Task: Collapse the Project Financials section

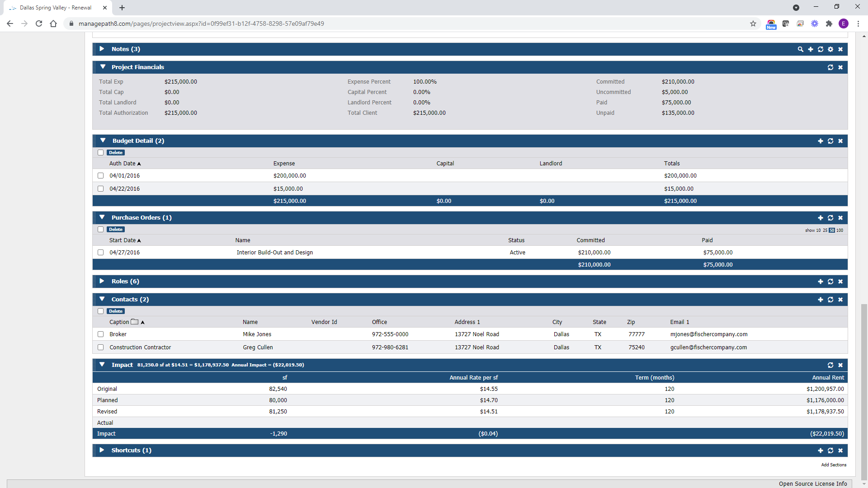Action: [103, 66]
